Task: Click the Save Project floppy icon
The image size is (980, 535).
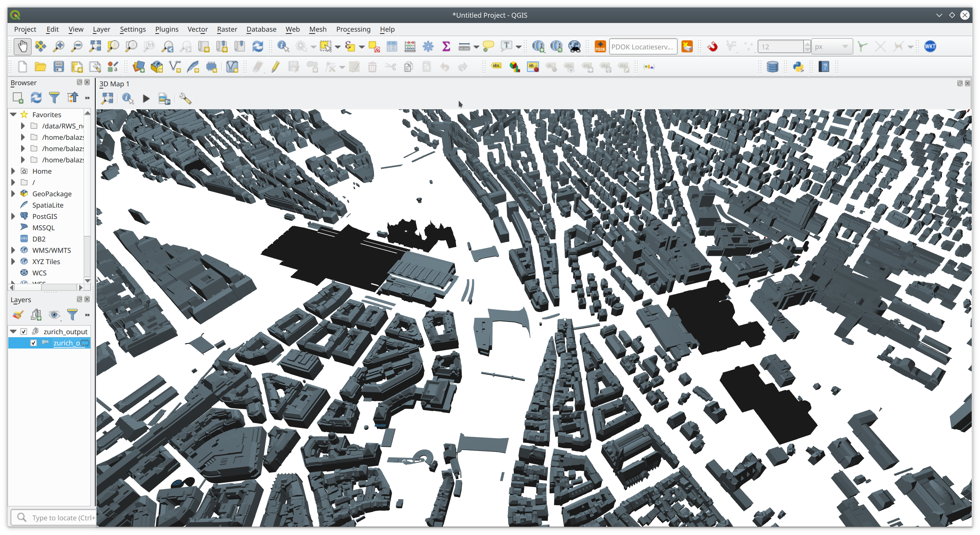Action: point(58,67)
